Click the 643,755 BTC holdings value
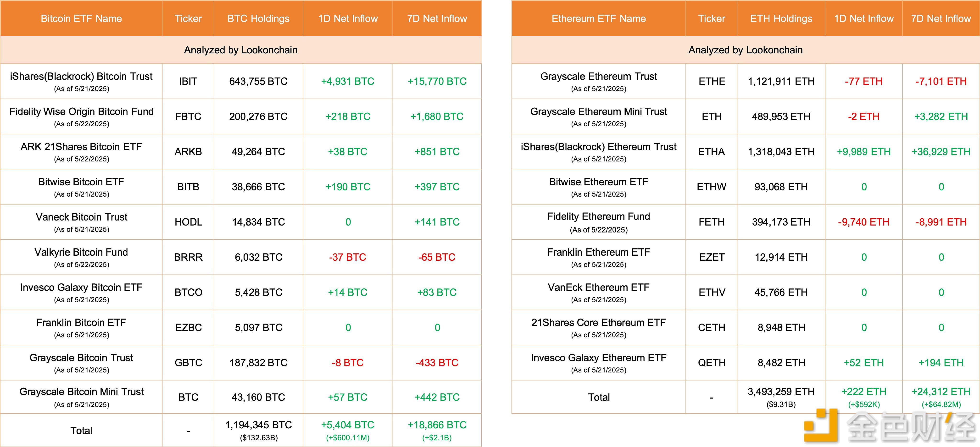Image resolution: width=980 pixels, height=447 pixels. [x=258, y=81]
